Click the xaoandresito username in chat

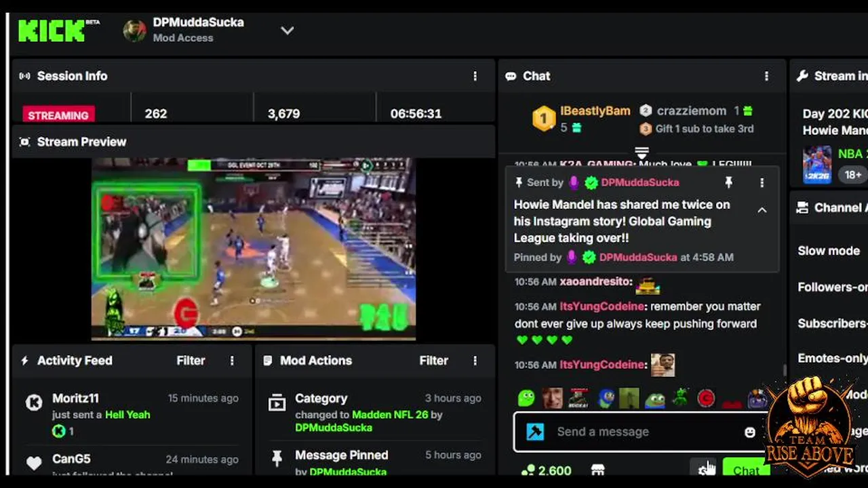(595, 281)
